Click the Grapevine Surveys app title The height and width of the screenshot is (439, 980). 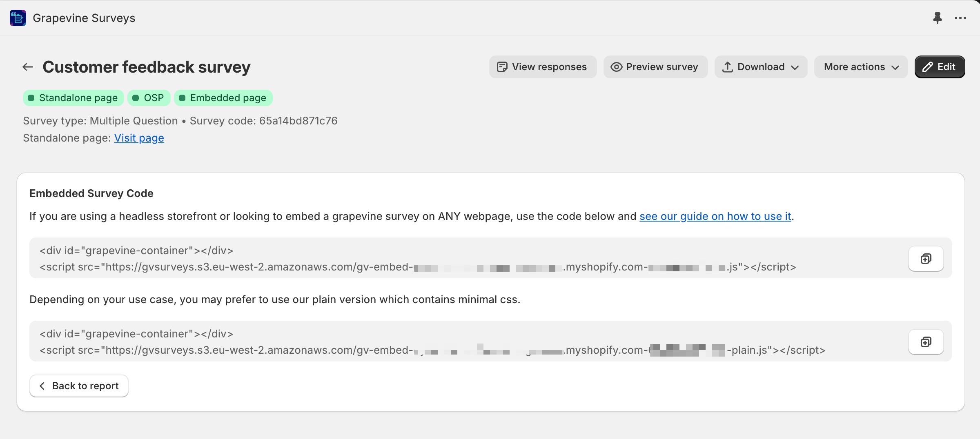point(84,18)
